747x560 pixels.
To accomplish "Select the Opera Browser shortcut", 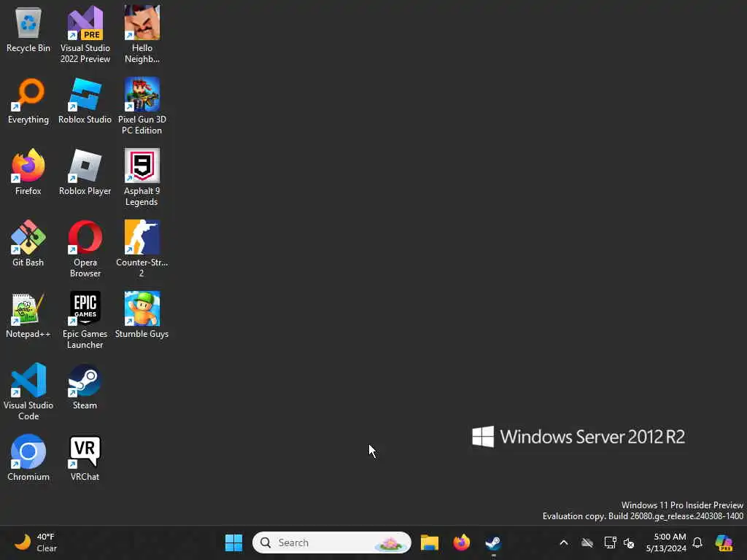I will coord(85,249).
